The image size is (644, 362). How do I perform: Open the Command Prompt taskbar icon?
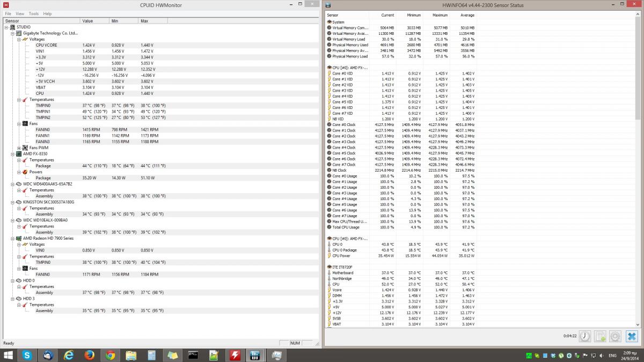(x=193, y=355)
